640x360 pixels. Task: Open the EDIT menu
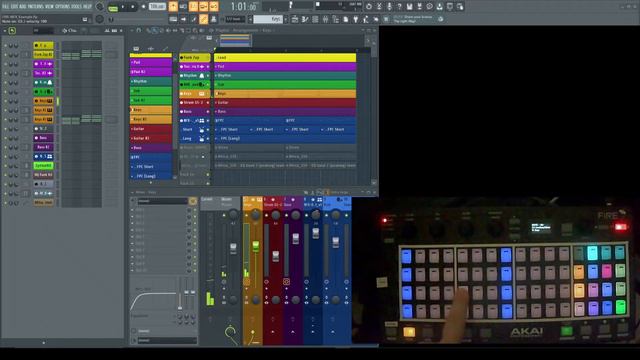(x=14, y=7)
